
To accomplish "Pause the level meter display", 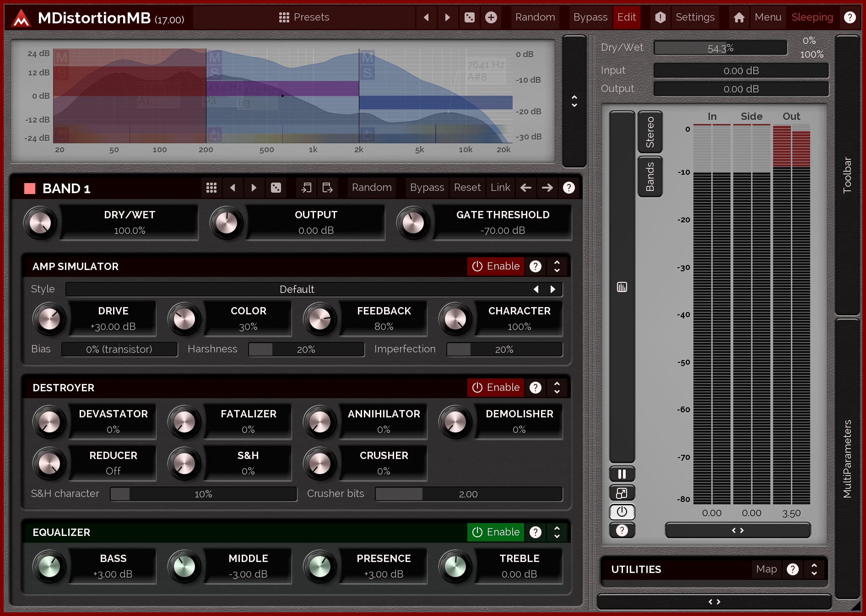I will tap(622, 474).
